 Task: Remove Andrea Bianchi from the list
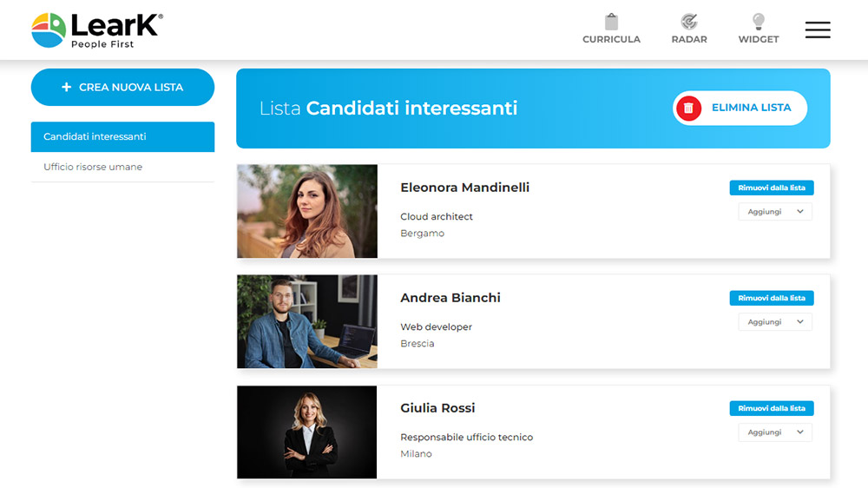pyautogui.click(x=772, y=298)
